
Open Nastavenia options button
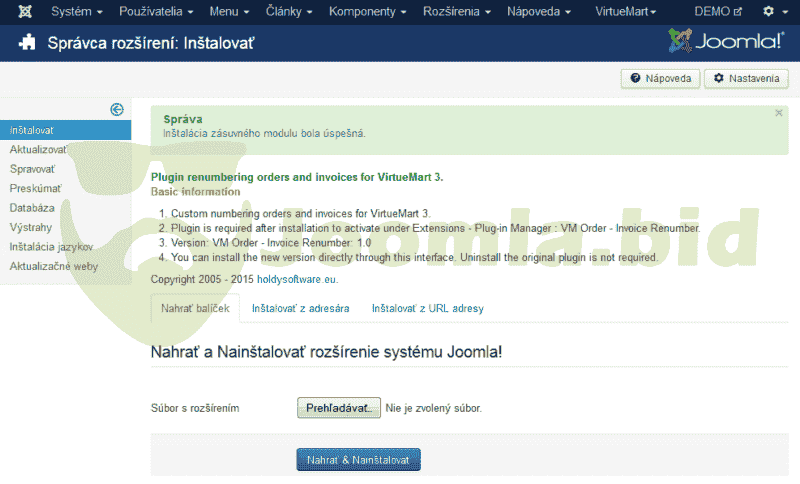746,79
